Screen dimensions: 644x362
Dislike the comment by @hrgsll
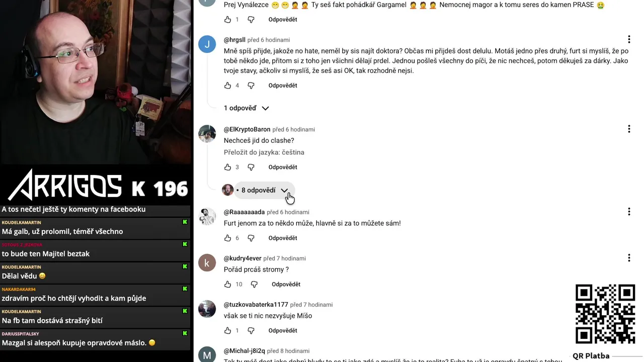click(251, 85)
